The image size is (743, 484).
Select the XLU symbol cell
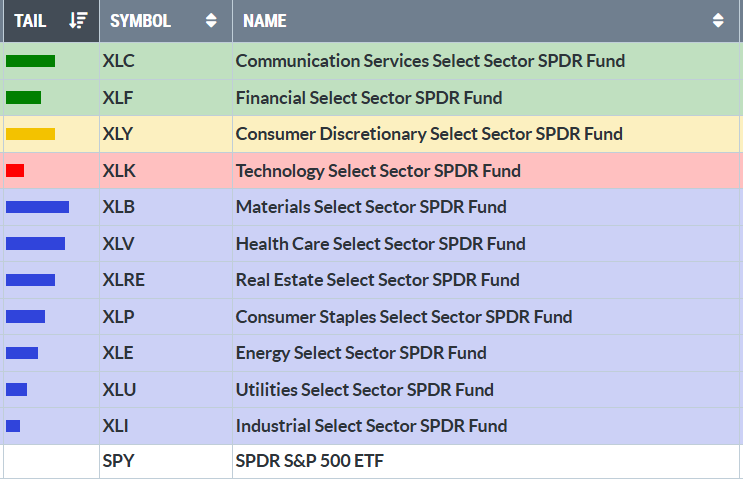coord(119,390)
